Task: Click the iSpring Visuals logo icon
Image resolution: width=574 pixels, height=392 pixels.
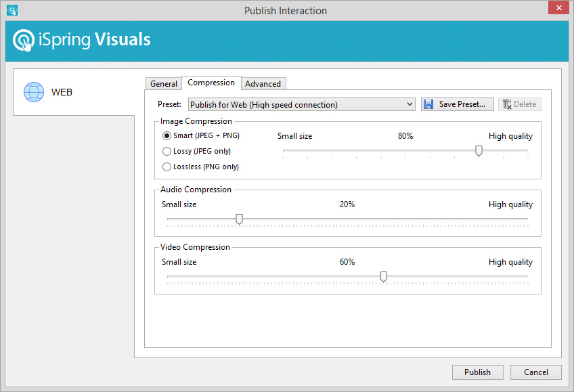Action: pos(24,40)
